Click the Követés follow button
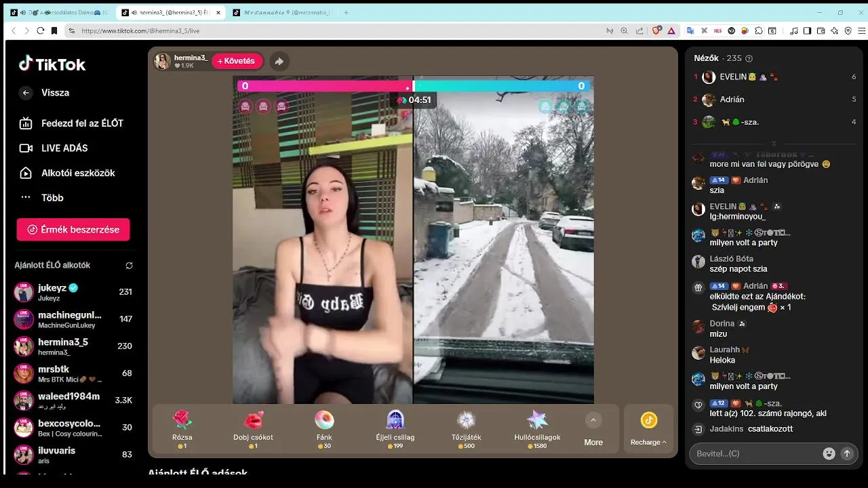 pos(237,61)
